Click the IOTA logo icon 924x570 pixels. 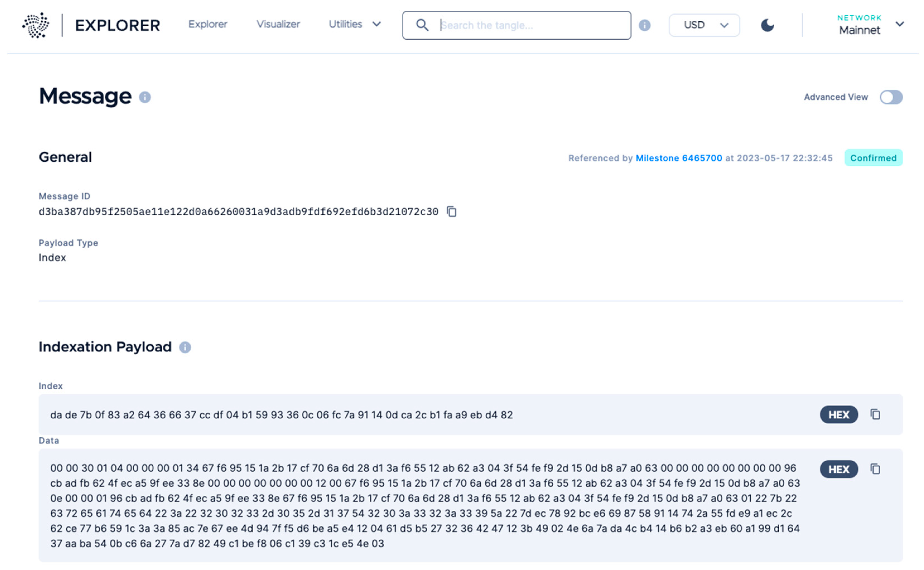[36, 25]
